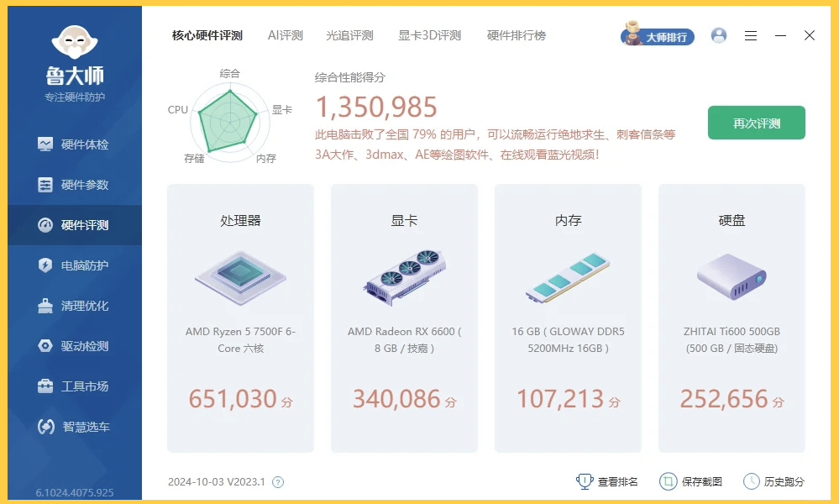Click the 鲁大师 mascot logo
This screenshot has height=504, width=839.
tap(75, 42)
